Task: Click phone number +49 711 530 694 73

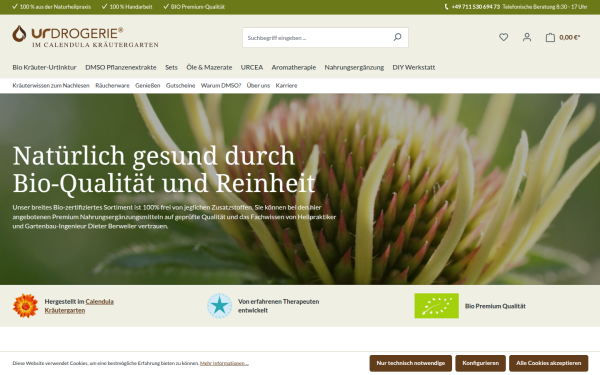Action: 476,7
